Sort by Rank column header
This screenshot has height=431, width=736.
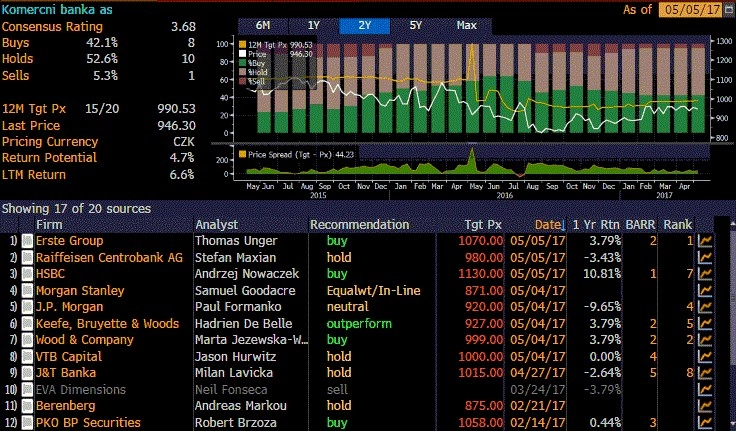point(678,225)
